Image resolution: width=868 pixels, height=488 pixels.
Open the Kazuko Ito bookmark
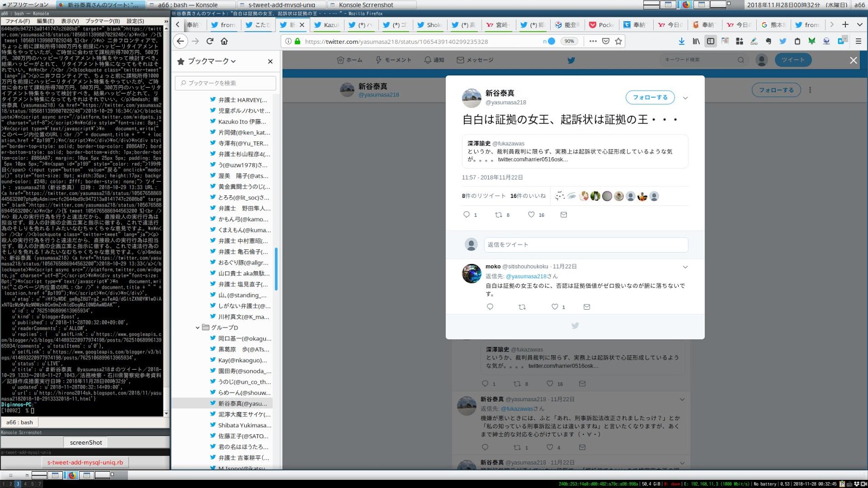pos(242,121)
